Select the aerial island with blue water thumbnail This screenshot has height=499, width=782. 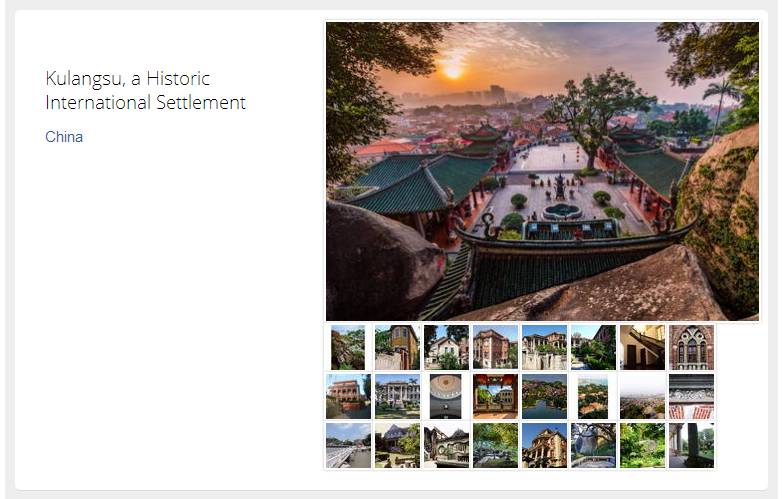(544, 396)
